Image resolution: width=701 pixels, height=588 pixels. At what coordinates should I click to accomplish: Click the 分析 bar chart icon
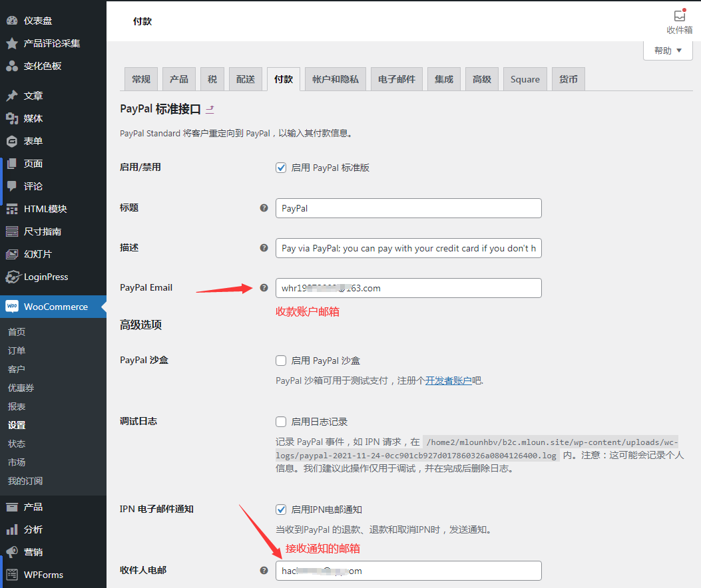[12, 529]
